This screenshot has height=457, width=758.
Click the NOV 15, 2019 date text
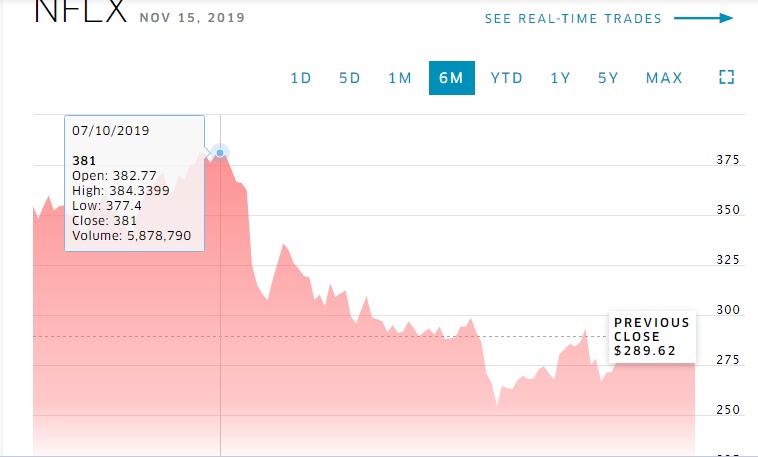click(192, 18)
